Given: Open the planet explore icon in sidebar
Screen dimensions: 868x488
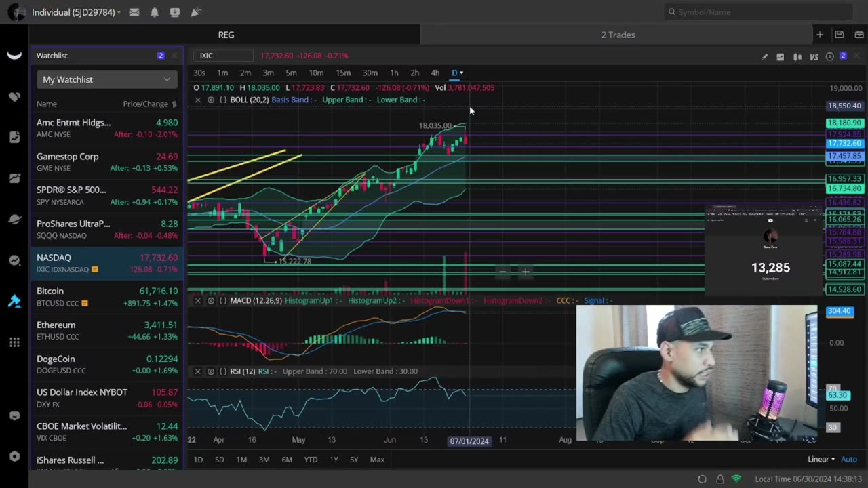Looking at the screenshot, I should click(x=14, y=220).
